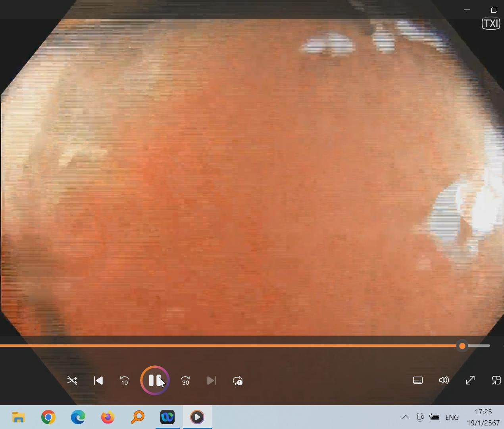This screenshot has width=504, height=429.
Task: Open subtitles and captions options
Action: pos(418,381)
